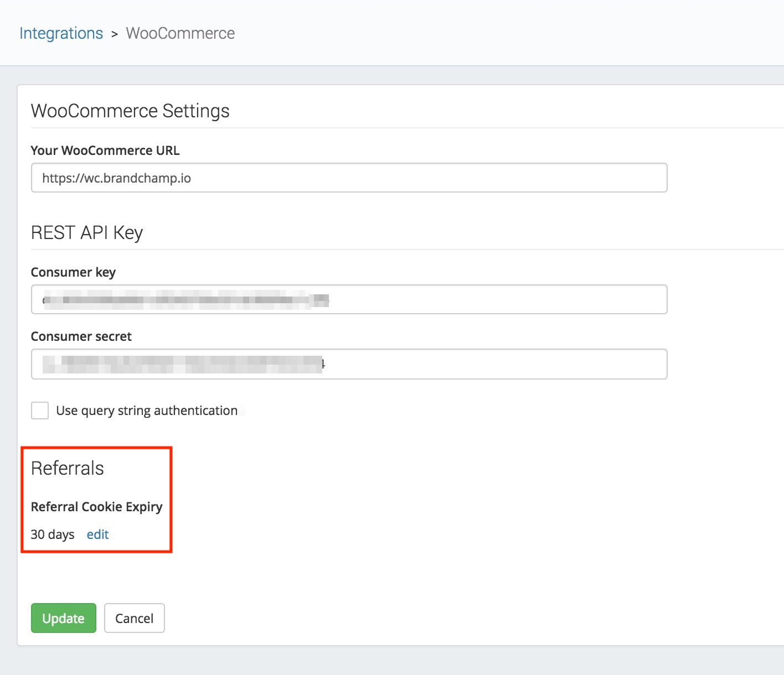Click the 'WooCommerce Settings' heading
Screen dimensions: 784x675
130,111
